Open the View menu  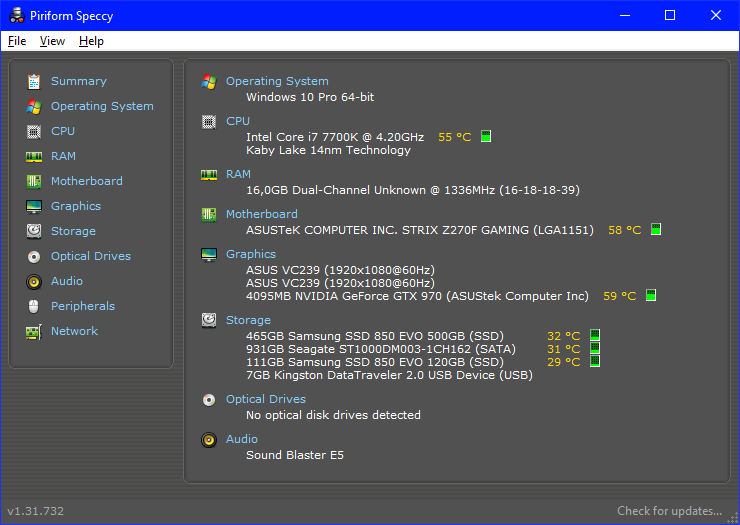52,41
